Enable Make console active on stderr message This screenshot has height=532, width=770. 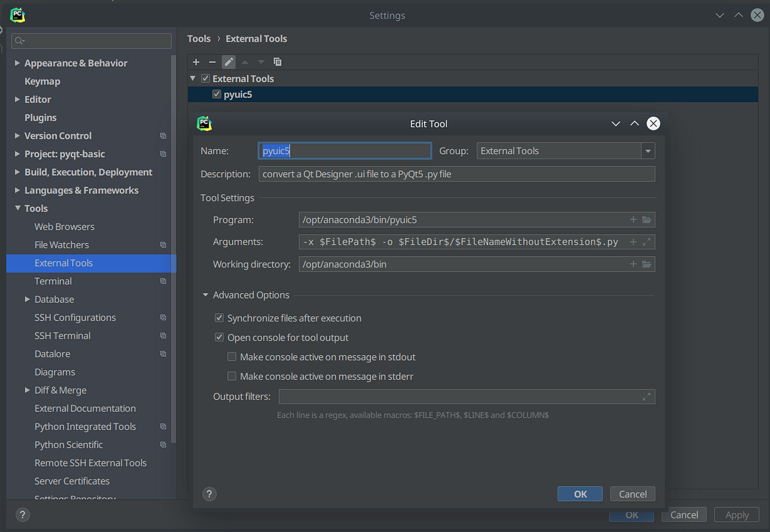(x=232, y=377)
